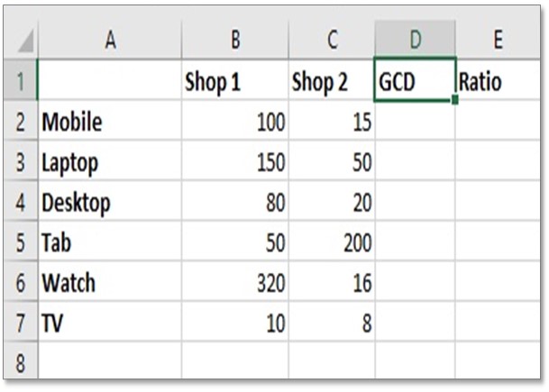Click the fill handle on GCD cell
Screen dimensions: 549x392
(x=455, y=100)
